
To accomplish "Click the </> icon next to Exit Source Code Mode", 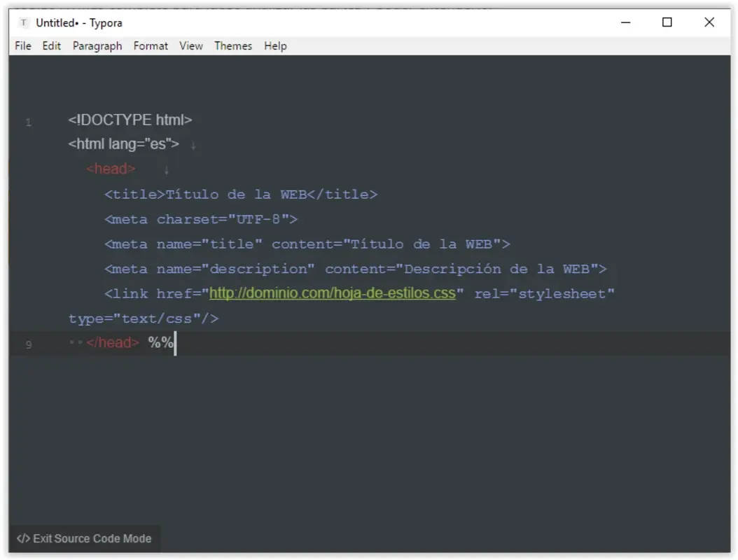I will [x=23, y=538].
